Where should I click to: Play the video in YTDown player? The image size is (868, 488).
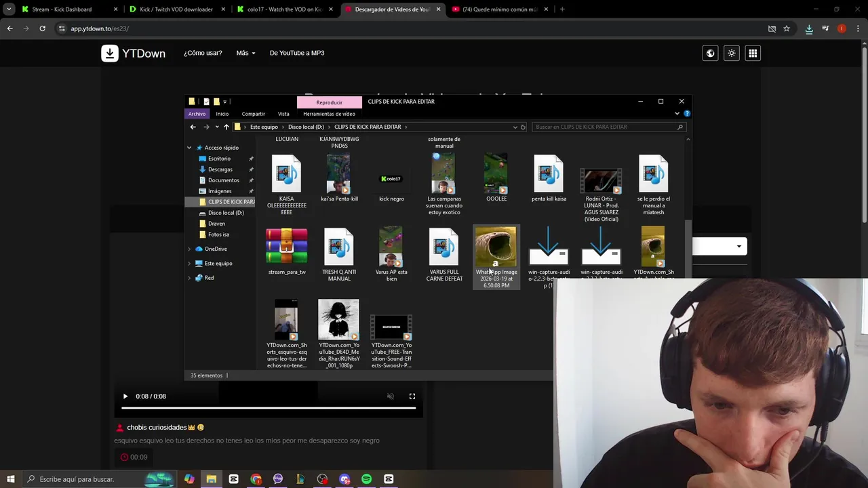click(x=125, y=396)
